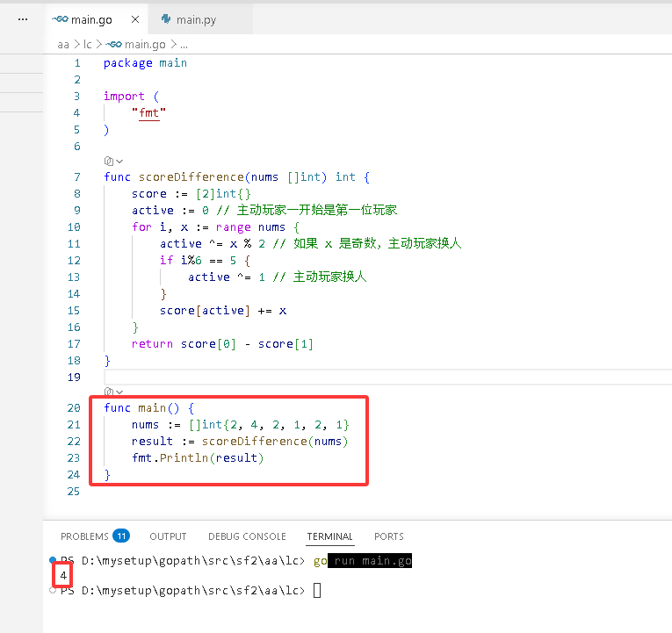Switch to the OUTPUT panel tab
Screen dimensions: 672x633
tap(168, 536)
